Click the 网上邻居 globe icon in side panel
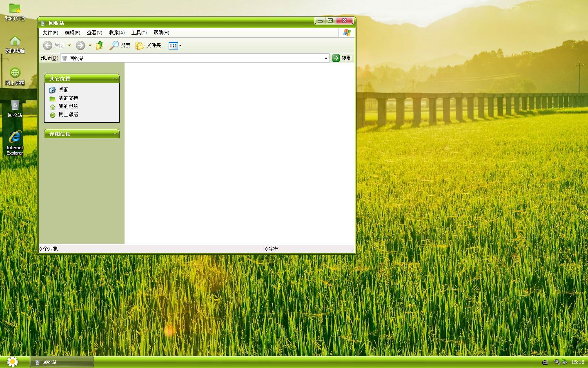The height and width of the screenshot is (368, 588). 52,115
